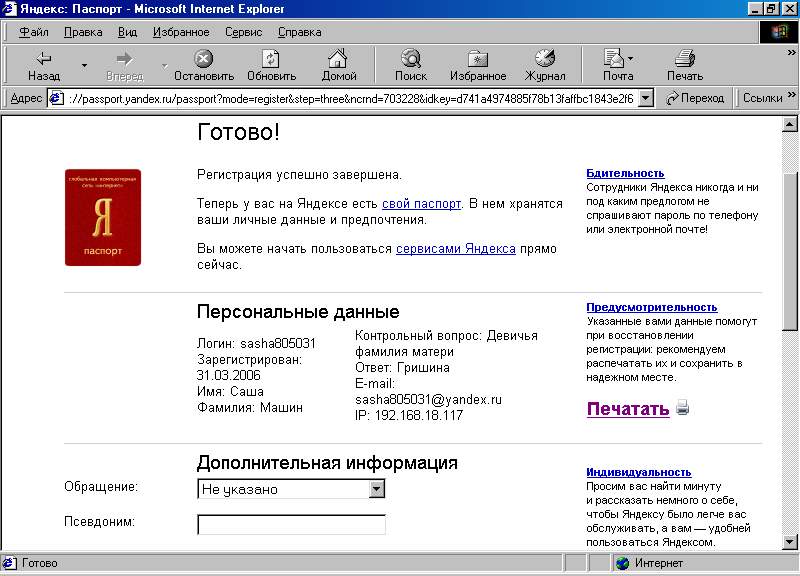Expand the address bar URL dropdown
This screenshot has height=576, width=800.
[x=645, y=98]
